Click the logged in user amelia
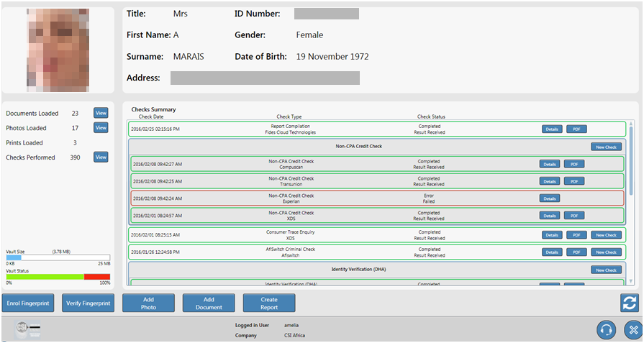The height and width of the screenshot is (343, 644). 291,325
